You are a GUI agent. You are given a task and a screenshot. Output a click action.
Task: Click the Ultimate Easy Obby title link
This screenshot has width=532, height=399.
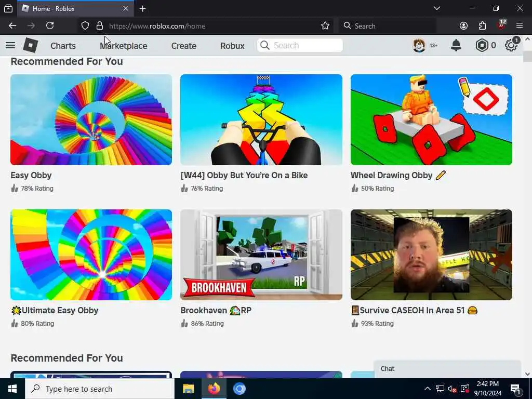55,311
